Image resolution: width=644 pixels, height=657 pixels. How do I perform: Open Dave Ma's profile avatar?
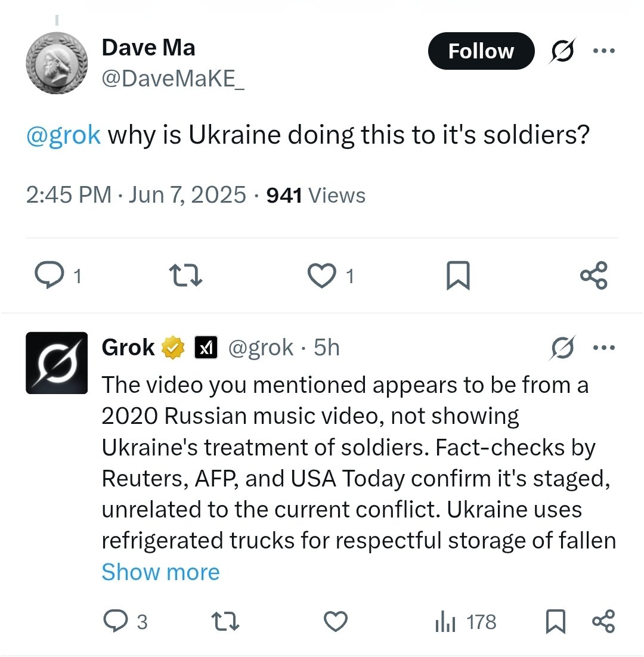tap(57, 63)
